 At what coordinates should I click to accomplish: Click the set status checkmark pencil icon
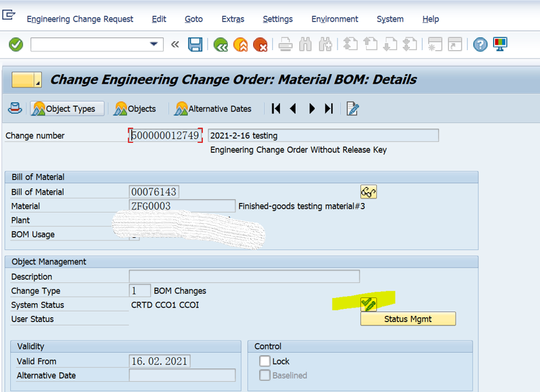point(369,304)
